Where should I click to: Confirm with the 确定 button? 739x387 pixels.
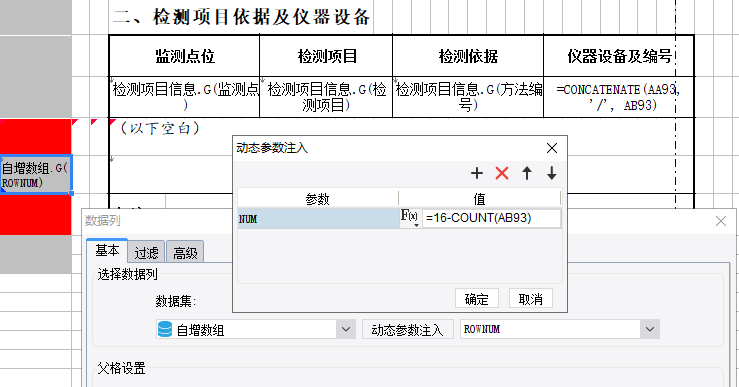pos(476,299)
